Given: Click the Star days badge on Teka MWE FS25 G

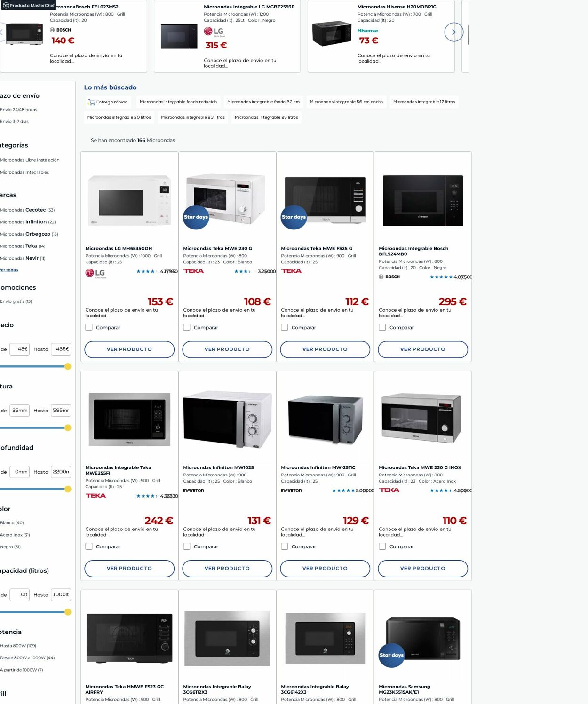Looking at the screenshot, I should [294, 217].
